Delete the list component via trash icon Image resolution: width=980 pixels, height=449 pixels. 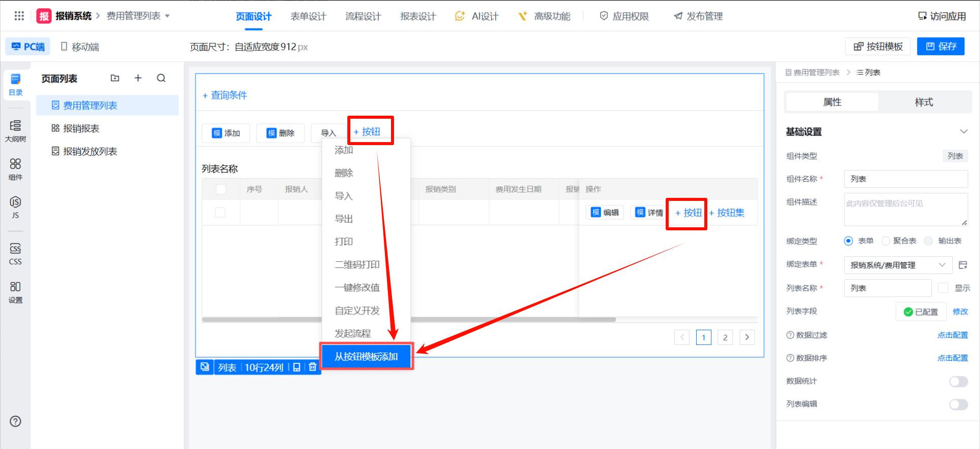click(312, 367)
